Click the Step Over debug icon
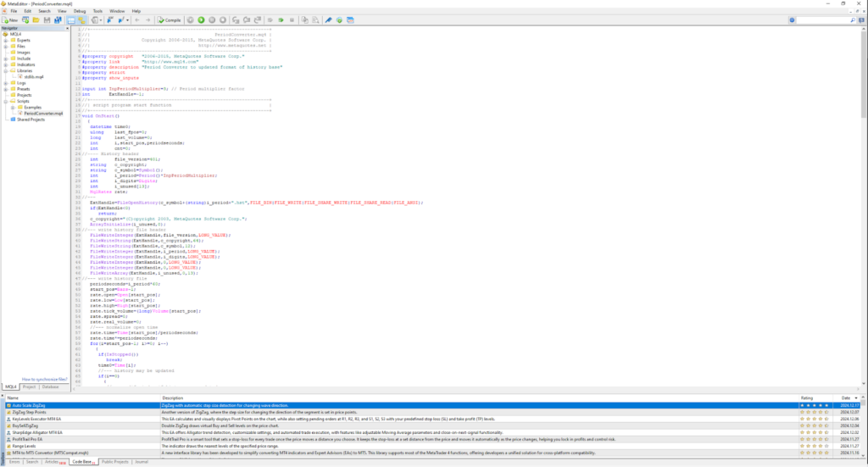Viewport: 868px width, 467px height. point(247,20)
